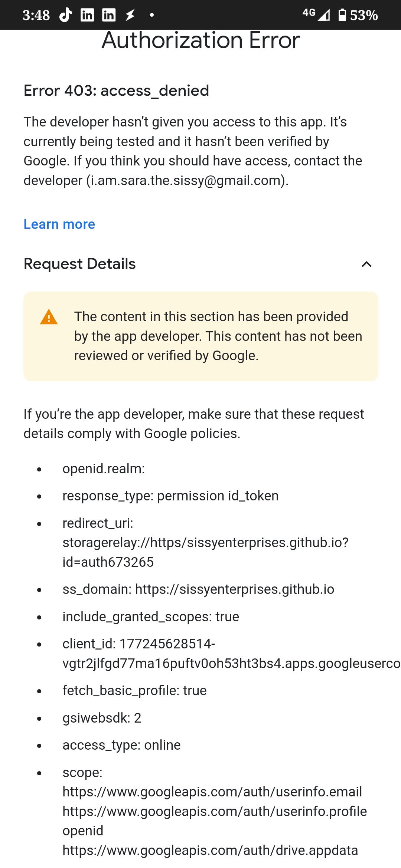Tap the Request Details heading

(79, 264)
